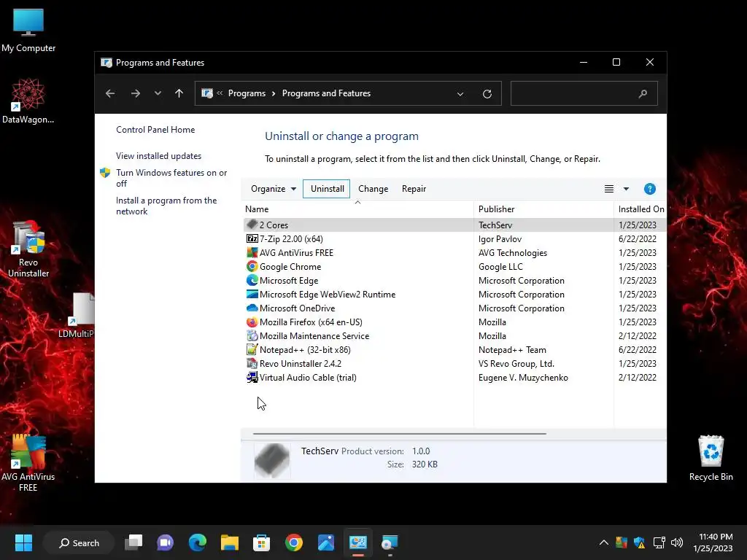Click the forward navigation arrow

click(x=135, y=93)
